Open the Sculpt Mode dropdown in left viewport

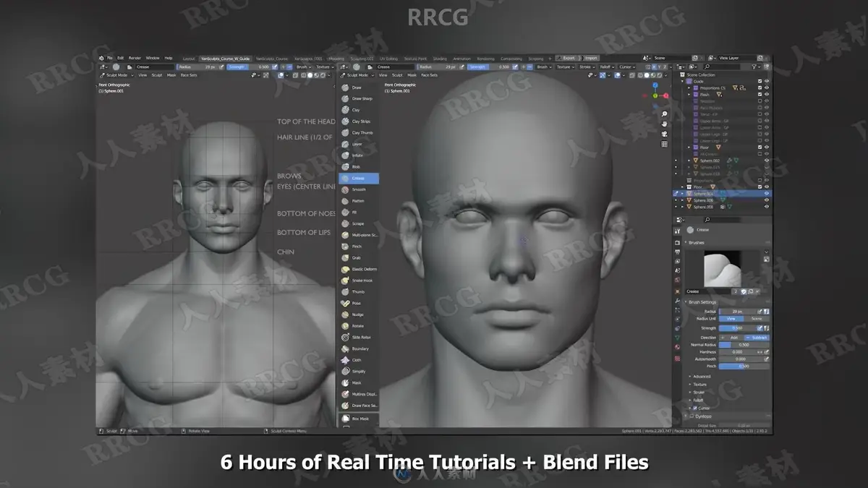[x=116, y=74]
